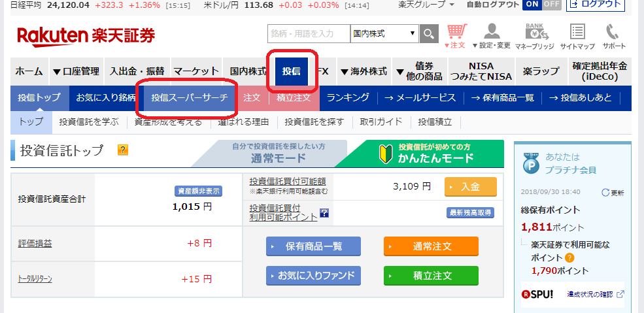Click the Rakuten 楽天証券 logo
Image resolution: width=644 pixels, height=313 pixels.
86,36
